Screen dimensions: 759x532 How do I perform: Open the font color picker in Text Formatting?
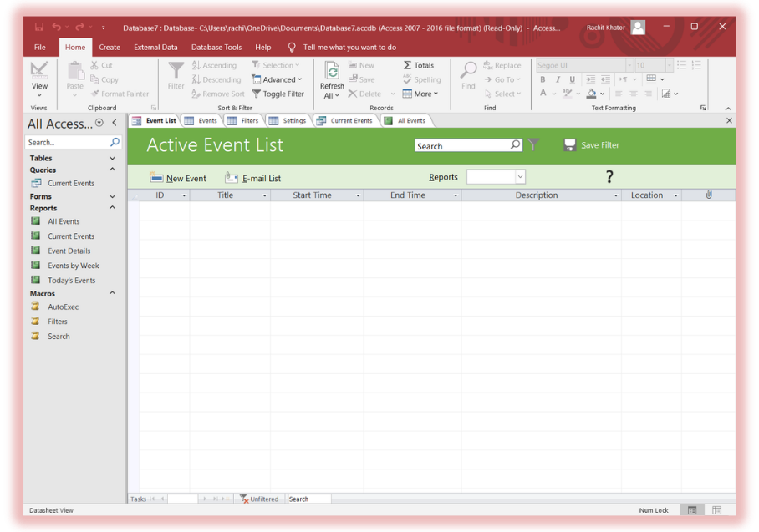pyautogui.click(x=543, y=94)
